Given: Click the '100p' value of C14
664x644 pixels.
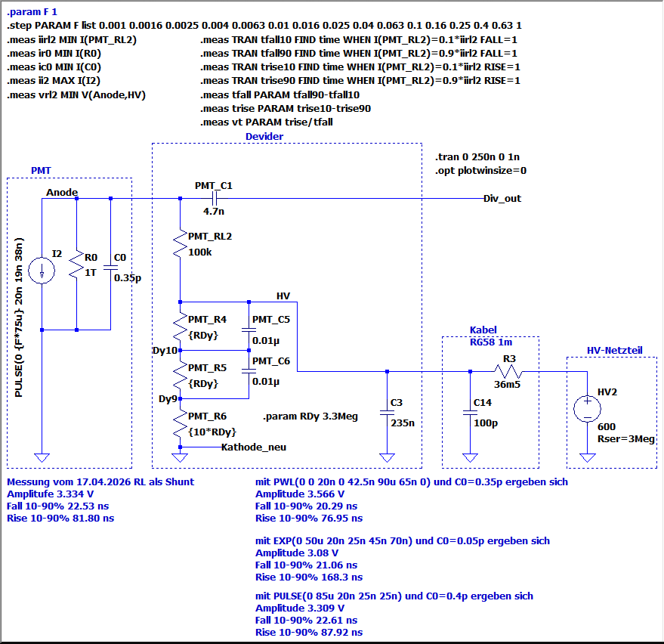Looking at the screenshot, I should pos(486,423).
